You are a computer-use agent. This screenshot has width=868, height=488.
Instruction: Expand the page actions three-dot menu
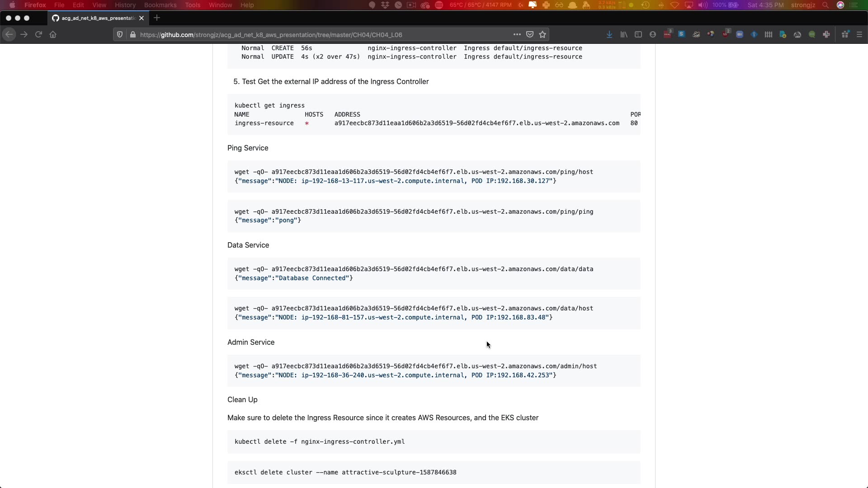tap(517, 34)
